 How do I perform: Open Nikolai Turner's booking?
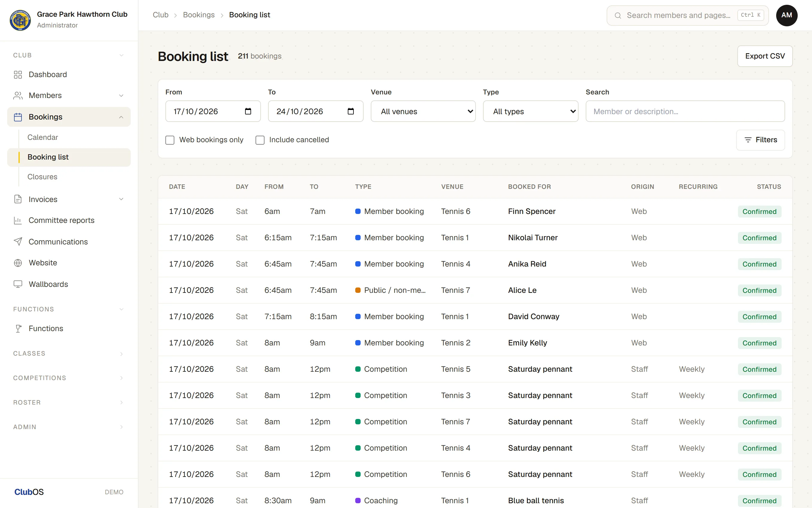[475, 238]
